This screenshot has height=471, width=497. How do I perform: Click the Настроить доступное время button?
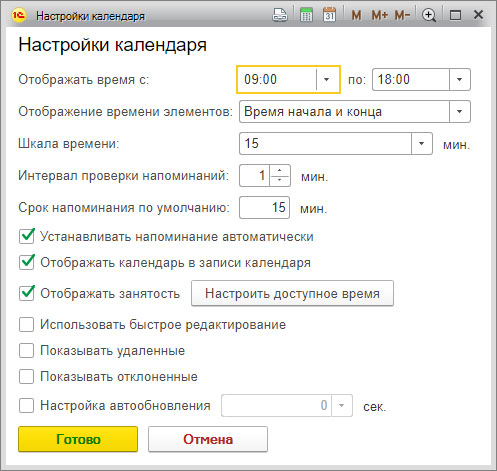pyautogui.click(x=292, y=293)
